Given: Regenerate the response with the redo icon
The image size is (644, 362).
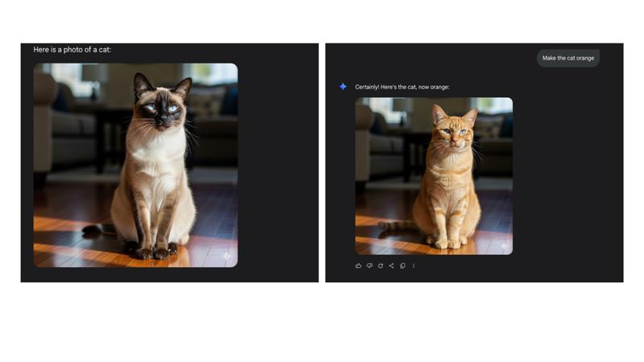Looking at the screenshot, I should (x=381, y=265).
